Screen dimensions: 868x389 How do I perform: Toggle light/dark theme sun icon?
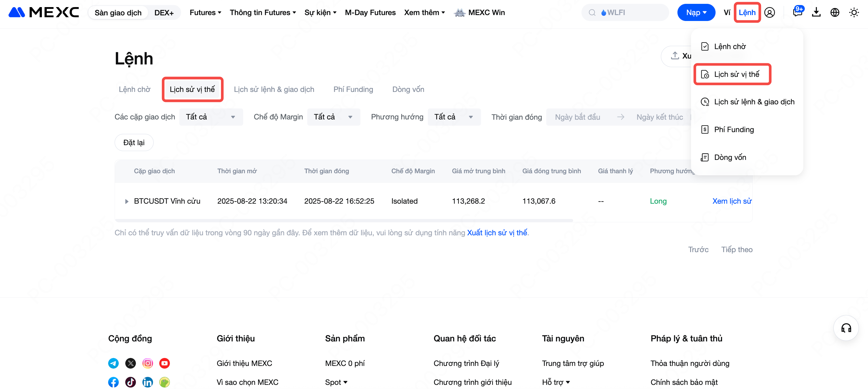click(854, 12)
